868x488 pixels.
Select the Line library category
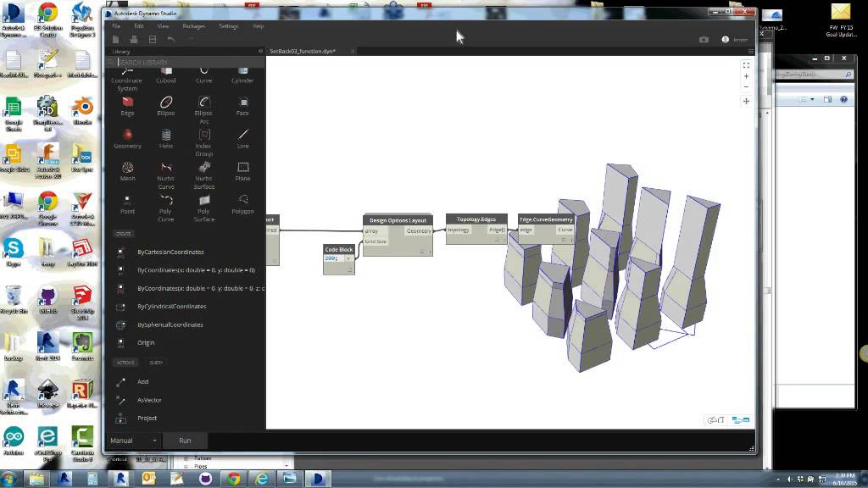[242, 138]
